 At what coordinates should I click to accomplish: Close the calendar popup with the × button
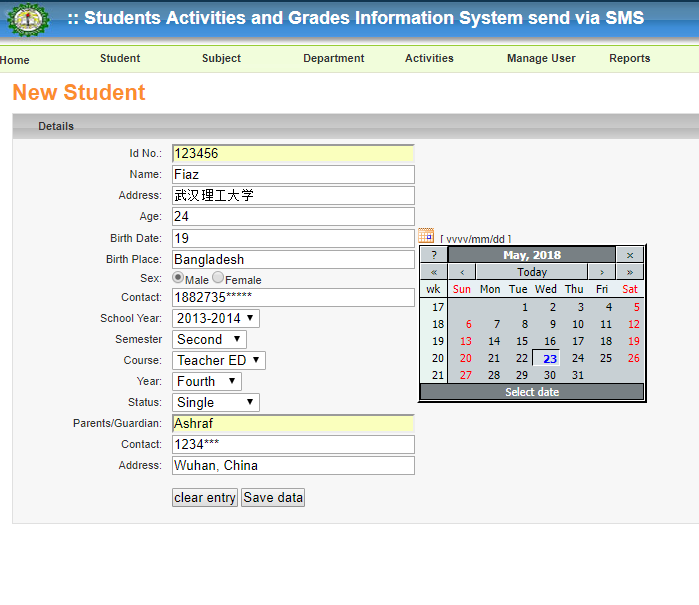630,255
